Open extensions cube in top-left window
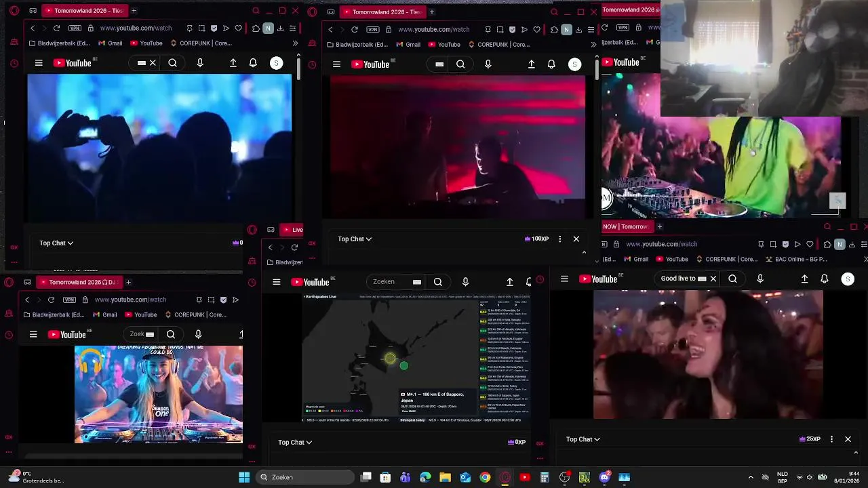 tap(256, 28)
